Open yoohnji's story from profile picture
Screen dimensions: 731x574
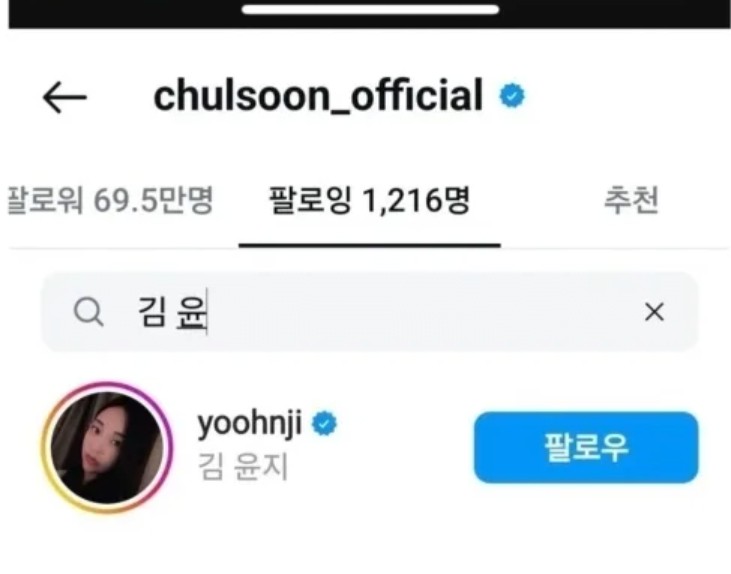107,447
